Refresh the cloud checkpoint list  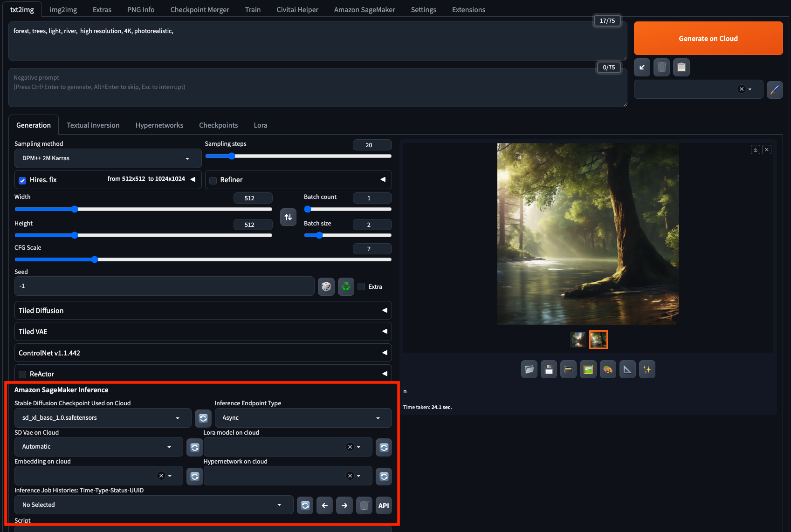(x=203, y=418)
